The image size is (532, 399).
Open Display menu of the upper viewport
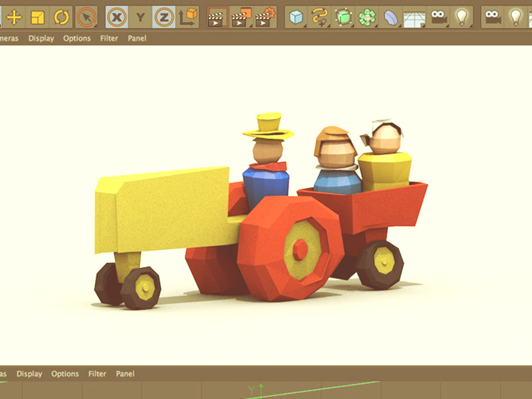coord(41,39)
